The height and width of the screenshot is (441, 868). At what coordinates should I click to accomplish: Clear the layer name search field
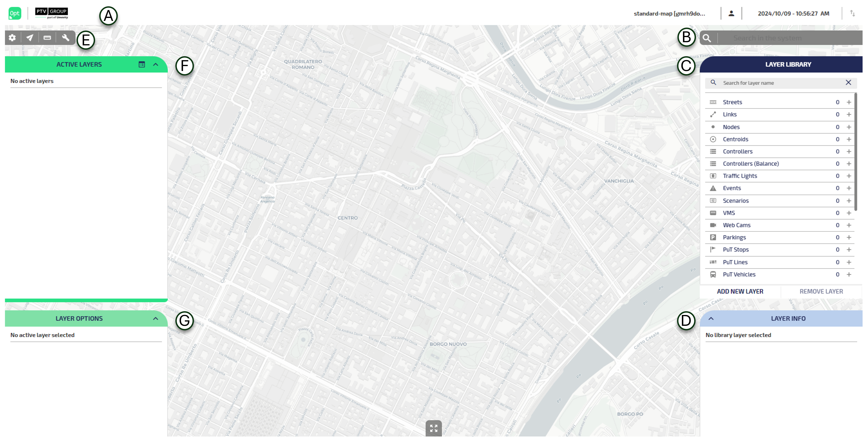(x=848, y=83)
